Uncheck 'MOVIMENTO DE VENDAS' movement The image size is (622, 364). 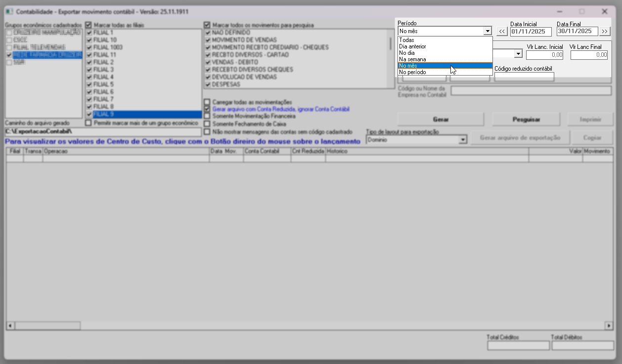[208, 40]
